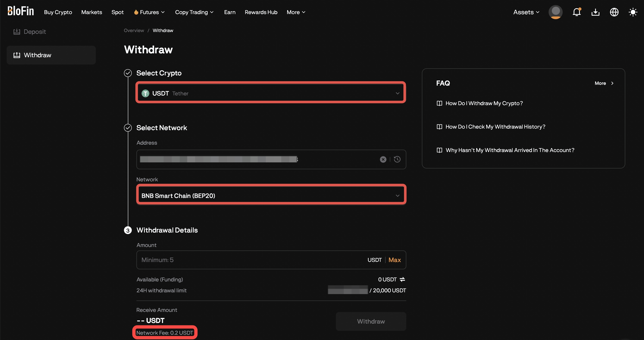This screenshot has height=340, width=644.
Task: Expand the Assets menu
Action: (x=526, y=12)
